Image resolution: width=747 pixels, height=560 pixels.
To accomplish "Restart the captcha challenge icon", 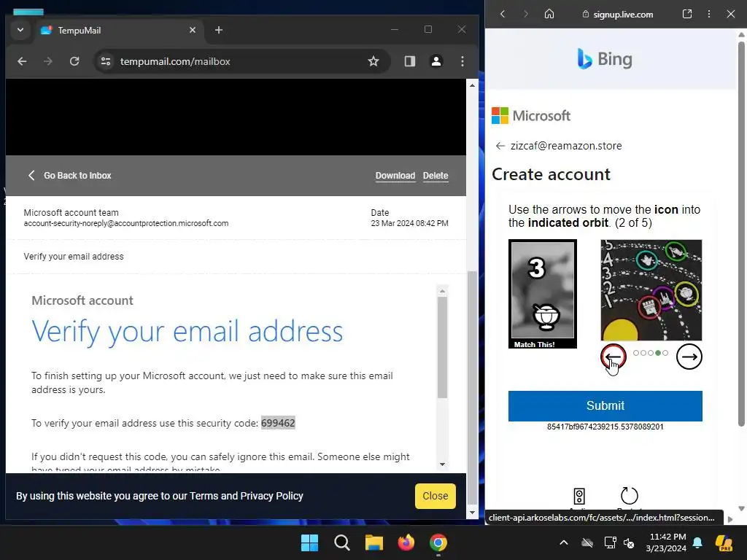I will pos(630,496).
